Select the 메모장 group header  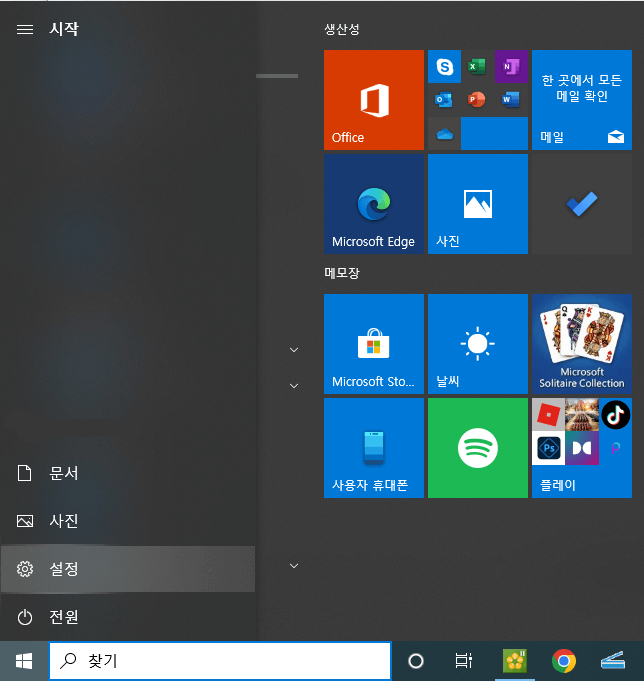click(x=342, y=273)
